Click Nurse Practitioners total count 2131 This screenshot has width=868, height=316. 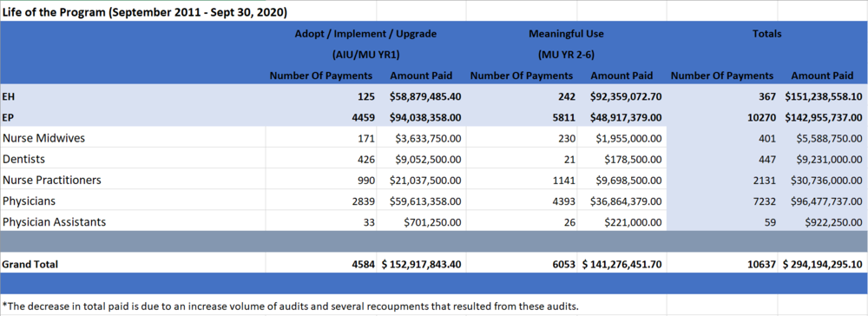click(765, 181)
